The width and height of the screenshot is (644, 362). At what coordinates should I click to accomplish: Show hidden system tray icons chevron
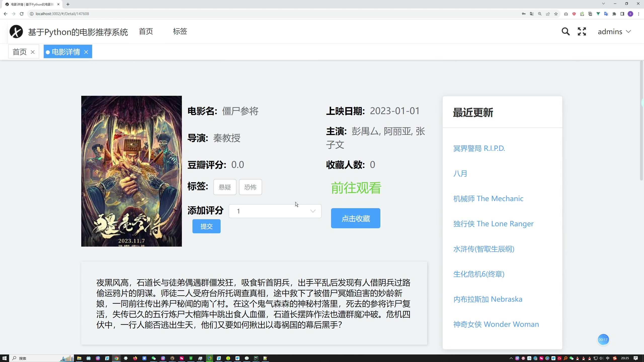tap(511, 358)
